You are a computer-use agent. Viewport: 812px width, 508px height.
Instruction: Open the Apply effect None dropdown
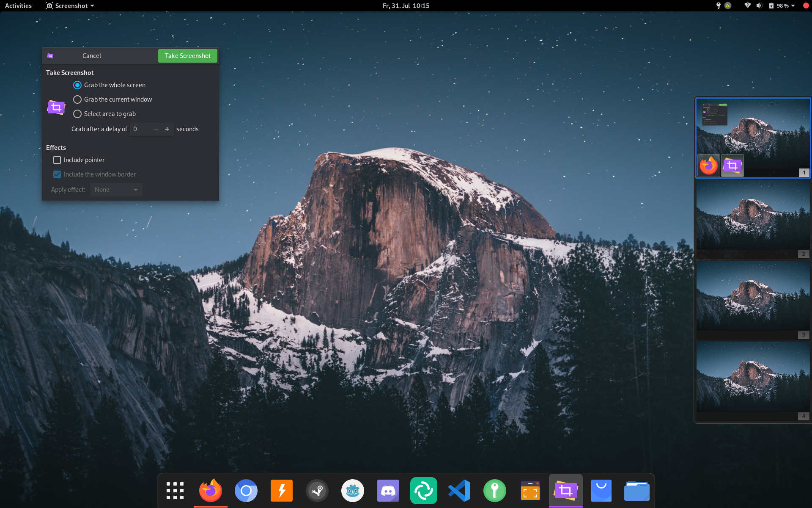(x=116, y=190)
